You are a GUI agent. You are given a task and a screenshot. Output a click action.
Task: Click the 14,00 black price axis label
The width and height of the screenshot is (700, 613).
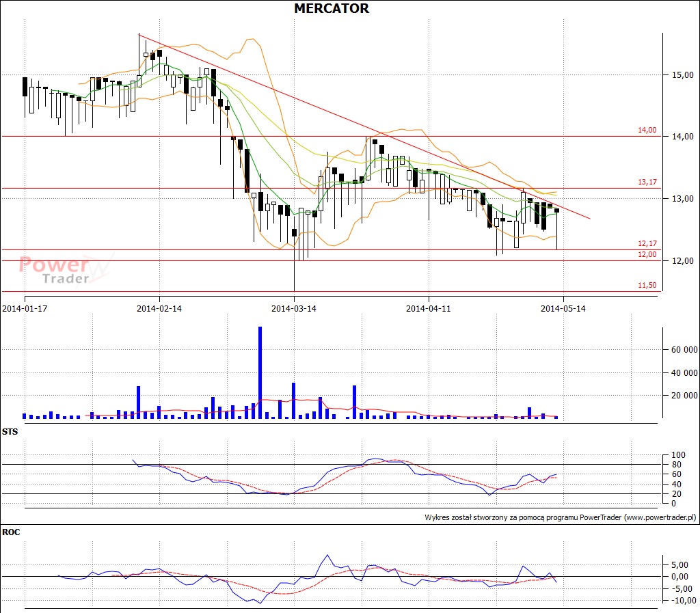pos(683,137)
